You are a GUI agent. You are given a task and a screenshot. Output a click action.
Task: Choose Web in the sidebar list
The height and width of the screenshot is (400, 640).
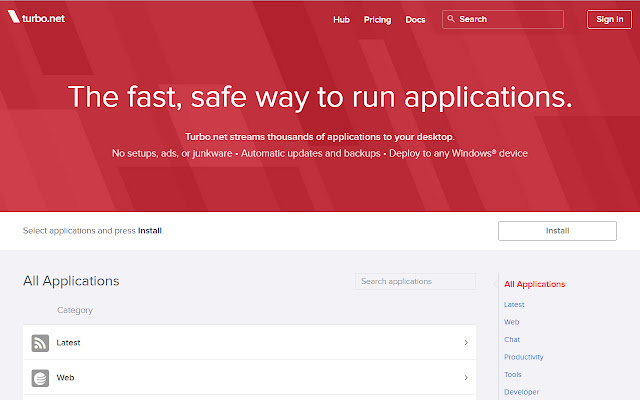(x=511, y=322)
